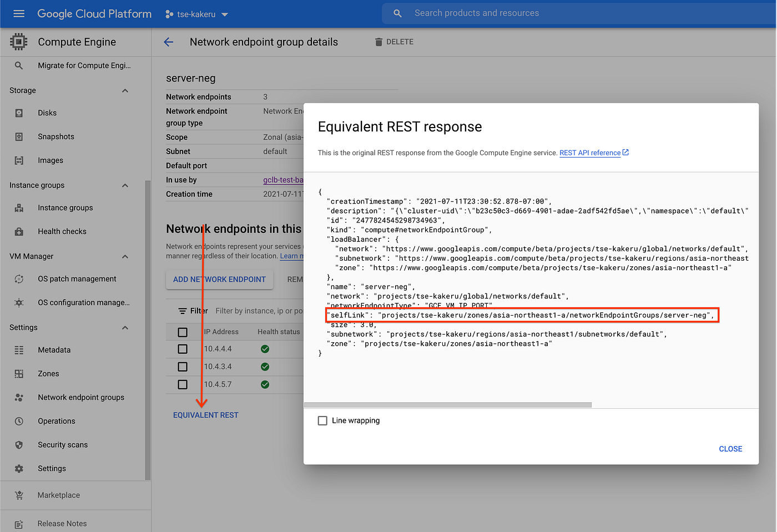This screenshot has width=777, height=532.
Task: Click the OS patch management icon
Action: point(19,278)
